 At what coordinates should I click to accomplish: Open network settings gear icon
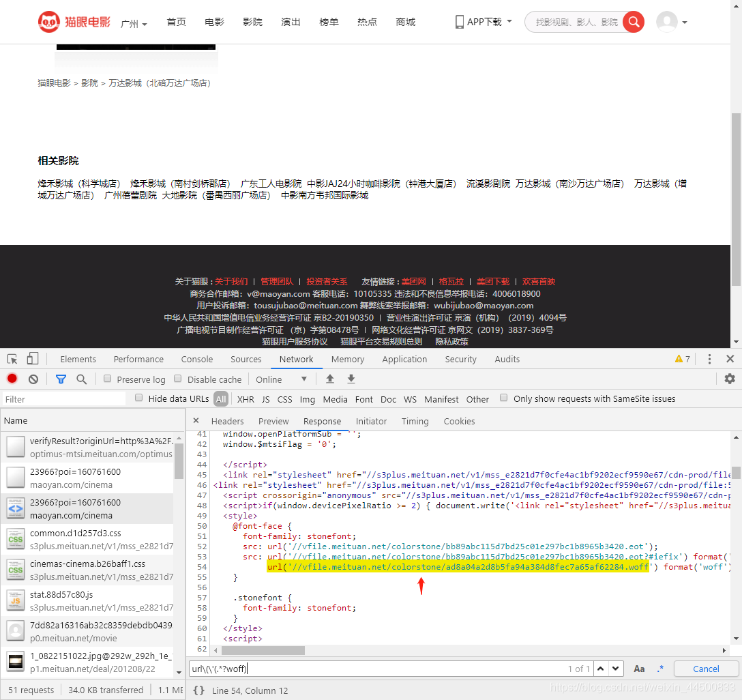point(730,379)
